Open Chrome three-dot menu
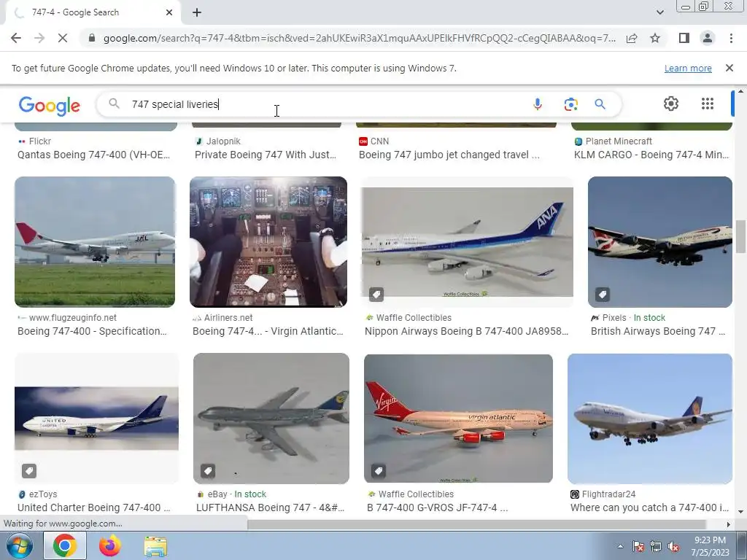Image resolution: width=747 pixels, height=560 pixels. (x=731, y=38)
